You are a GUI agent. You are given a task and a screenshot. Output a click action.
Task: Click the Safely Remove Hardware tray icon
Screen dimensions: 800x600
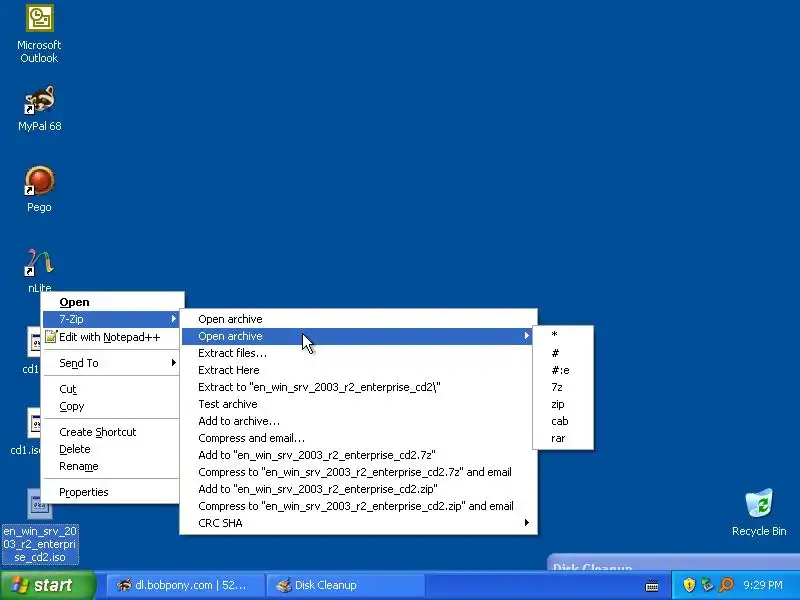pyautogui.click(x=707, y=585)
